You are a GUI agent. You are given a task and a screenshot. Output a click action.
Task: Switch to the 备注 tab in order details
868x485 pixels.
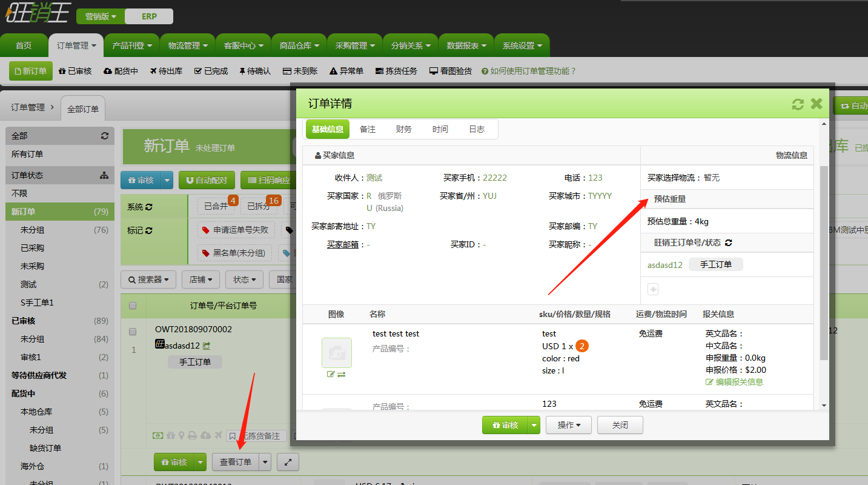[368, 129]
